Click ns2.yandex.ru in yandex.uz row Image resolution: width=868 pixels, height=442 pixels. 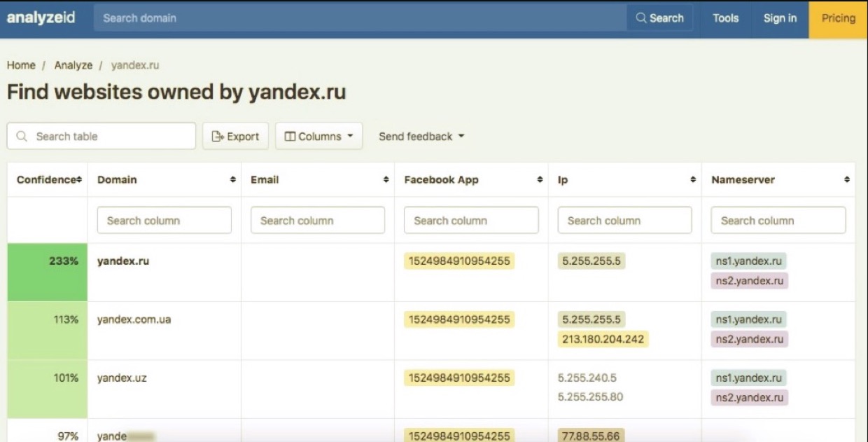tap(750, 398)
